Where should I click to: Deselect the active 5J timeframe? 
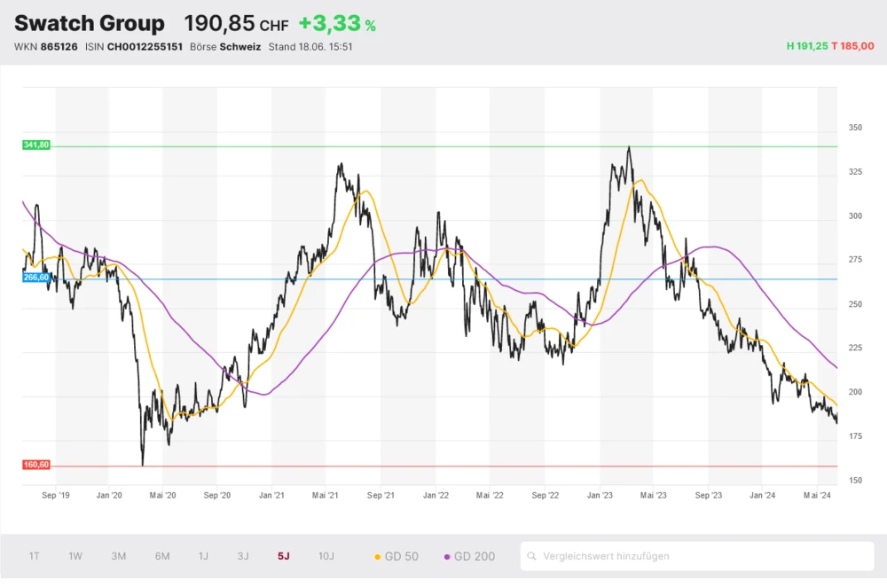[x=285, y=556]
